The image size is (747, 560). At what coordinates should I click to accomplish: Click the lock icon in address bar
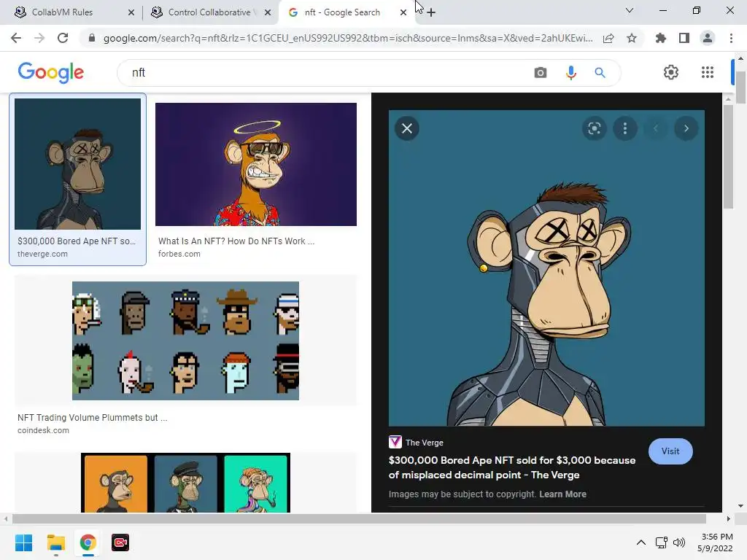(92, 38)
